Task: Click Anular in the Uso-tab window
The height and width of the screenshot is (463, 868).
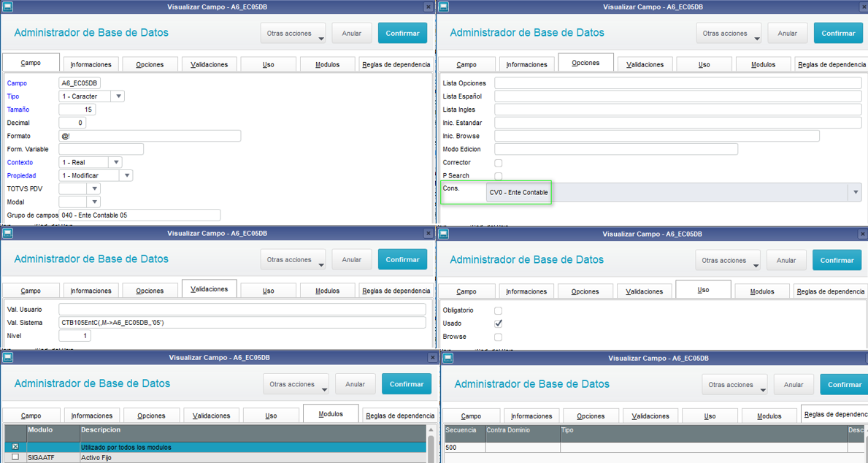Action: point(786,260)
